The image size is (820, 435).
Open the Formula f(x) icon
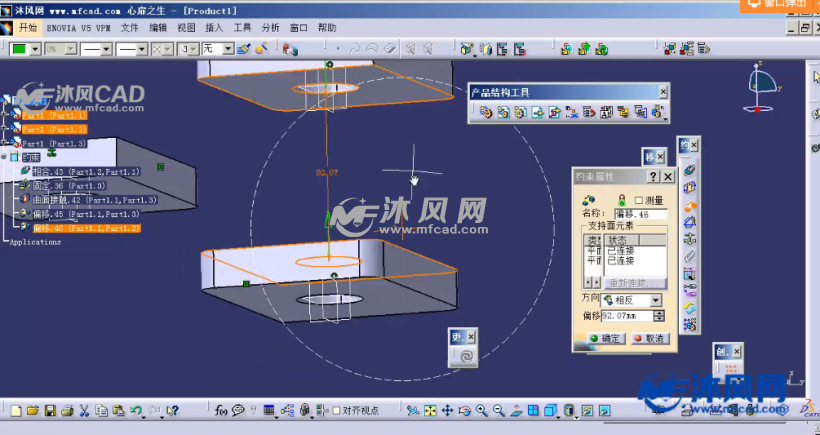point(221,411)
